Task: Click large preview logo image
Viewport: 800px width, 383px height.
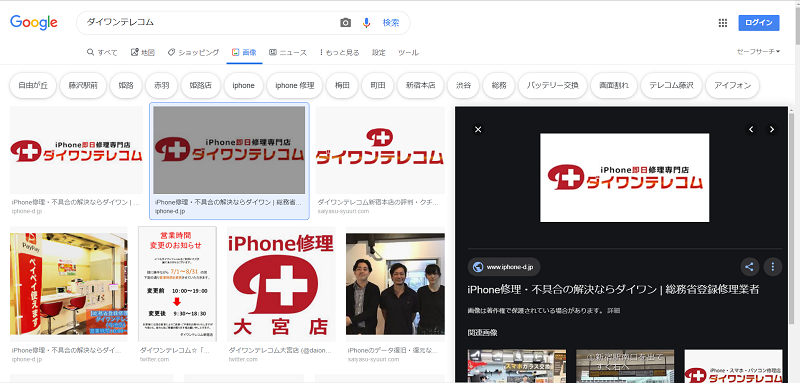Action: point(624,177)
